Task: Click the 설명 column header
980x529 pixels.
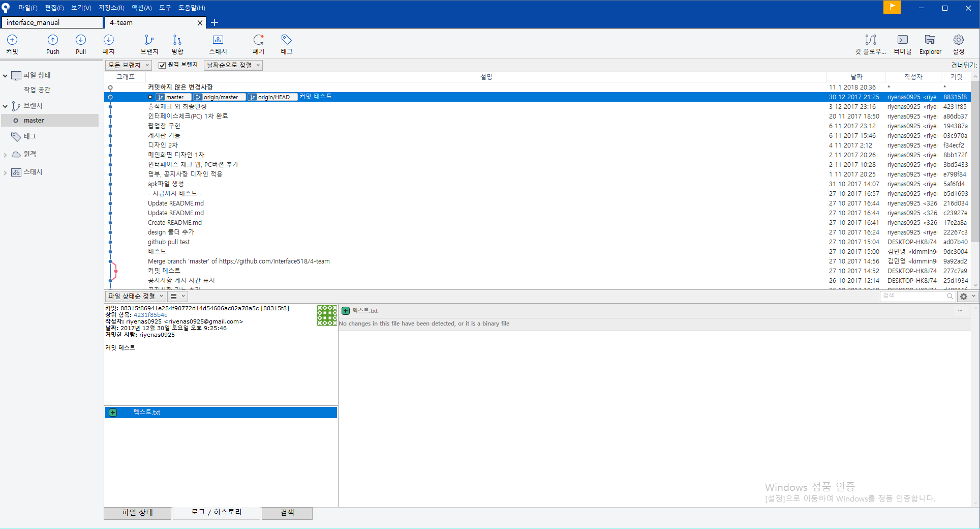Action: click(486, 77)
